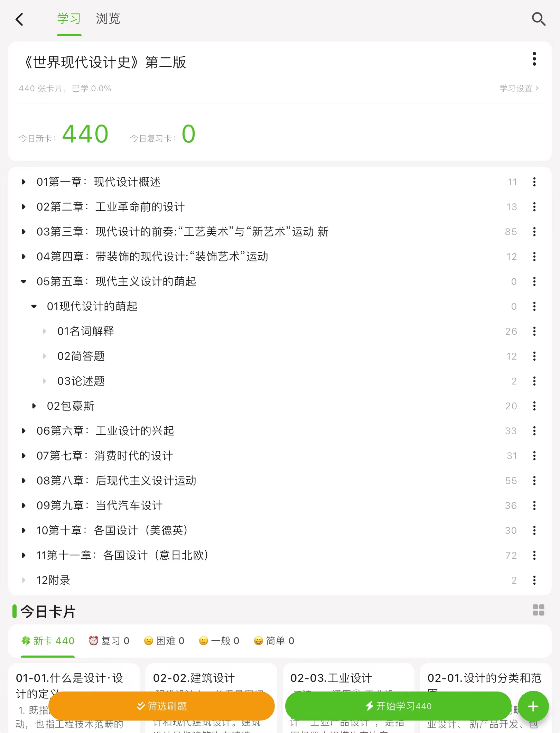Screen dimensions: 560x733
Task: Open the 02-02.建筑设计 card
Action: coord(211,698)
